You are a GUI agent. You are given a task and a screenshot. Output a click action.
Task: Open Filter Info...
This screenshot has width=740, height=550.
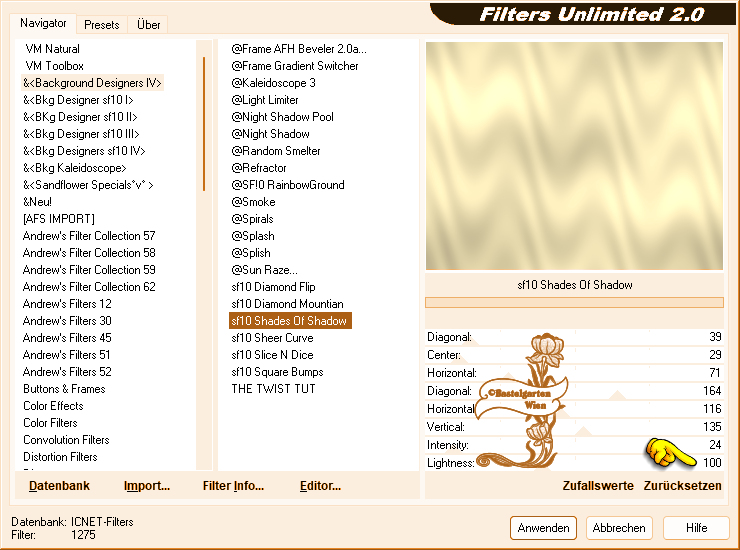click(x=233, y=486)
